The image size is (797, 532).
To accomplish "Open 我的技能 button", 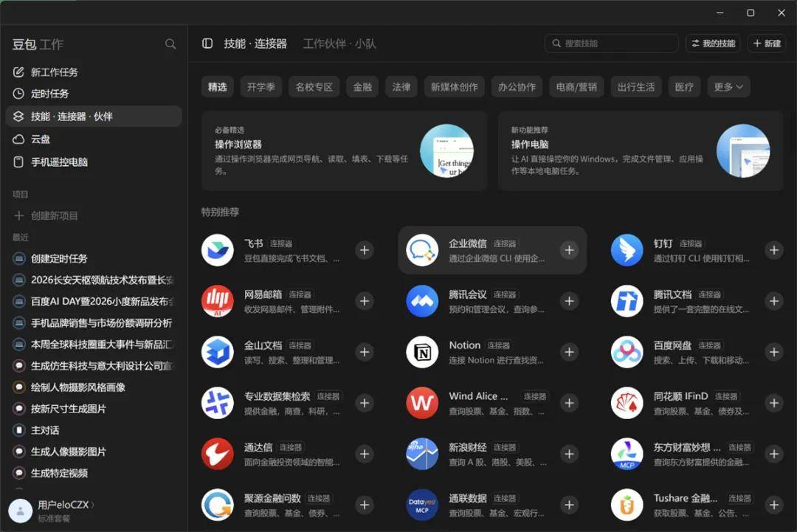I will [x=713, y=44].
